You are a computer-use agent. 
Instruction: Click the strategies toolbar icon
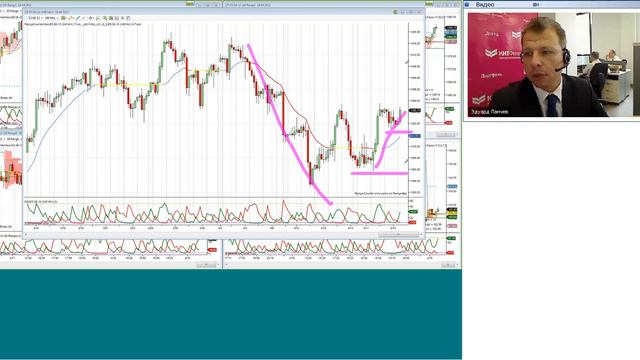point(122,18)
